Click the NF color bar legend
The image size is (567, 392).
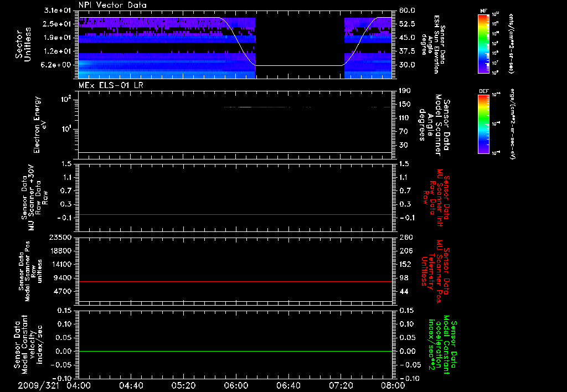point(484,44)
